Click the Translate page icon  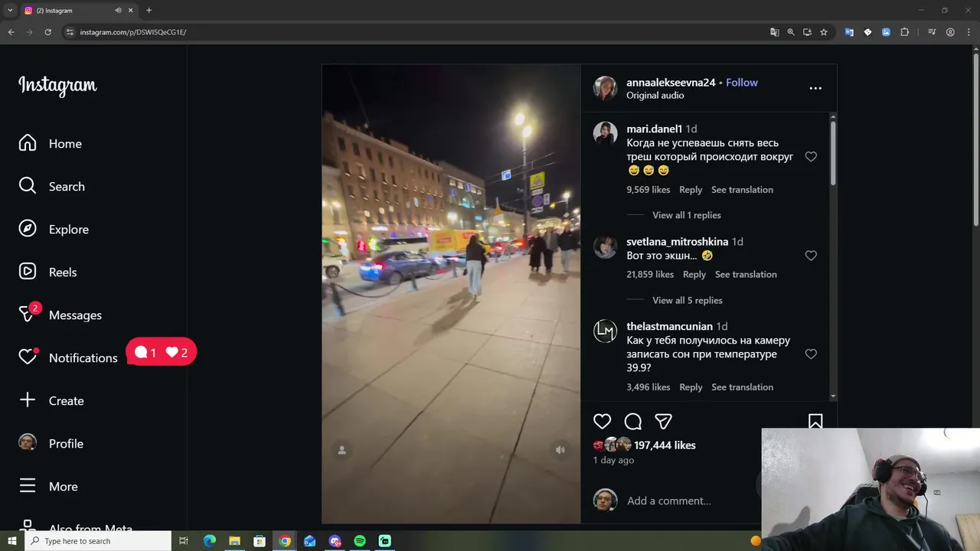coord(775,32)
